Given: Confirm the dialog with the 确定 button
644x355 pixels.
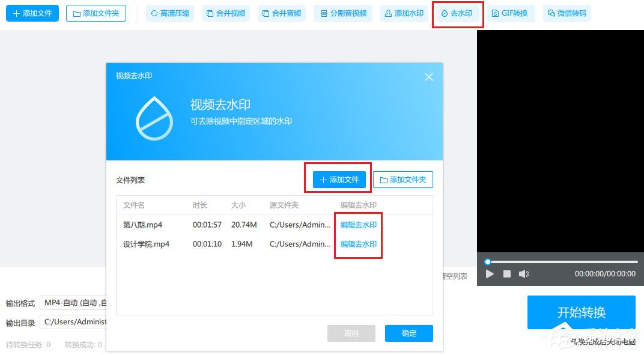Looking at the screenshot, I should (x=409, y=333).
